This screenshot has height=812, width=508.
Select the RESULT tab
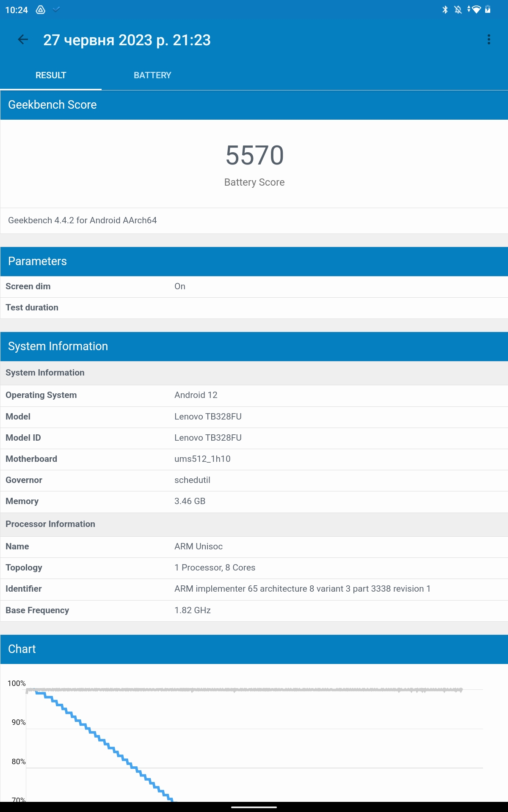[51, 75]
